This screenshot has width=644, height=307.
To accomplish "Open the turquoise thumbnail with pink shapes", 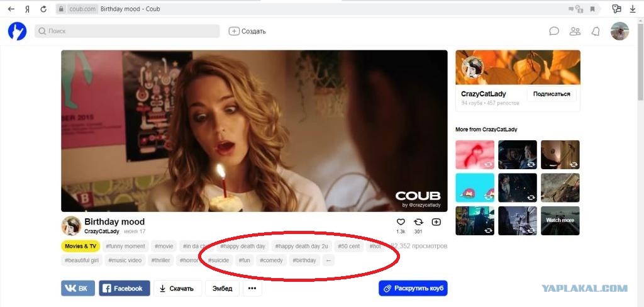I will tap(475, 187).
